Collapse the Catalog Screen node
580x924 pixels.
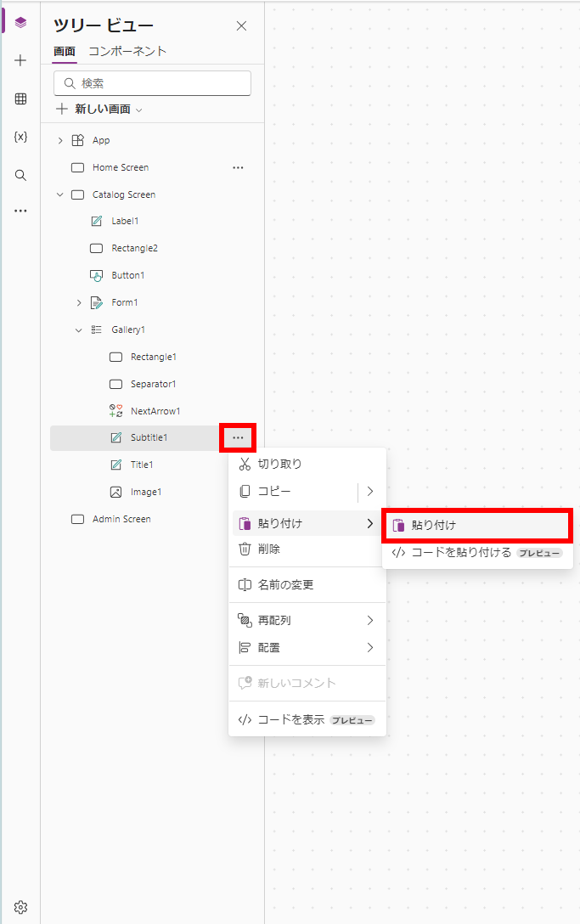(x=60, y=194)
